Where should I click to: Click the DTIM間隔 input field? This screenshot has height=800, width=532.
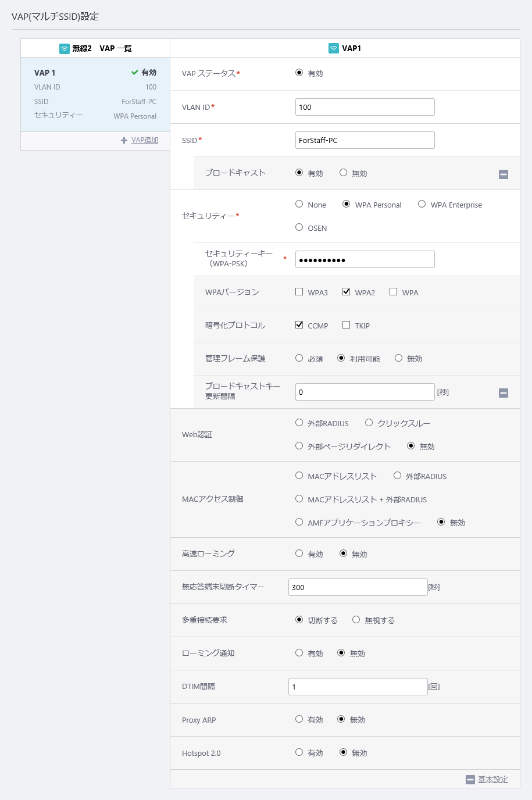358,687
